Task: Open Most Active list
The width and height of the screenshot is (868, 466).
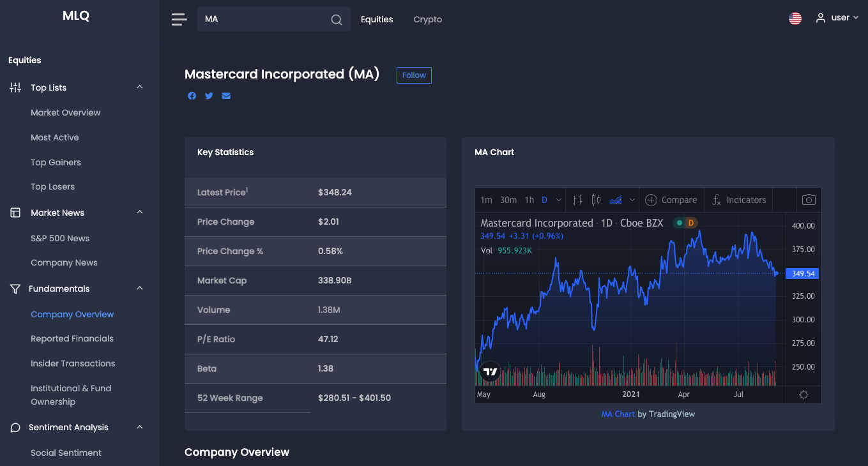Action: tap(55, 137)
